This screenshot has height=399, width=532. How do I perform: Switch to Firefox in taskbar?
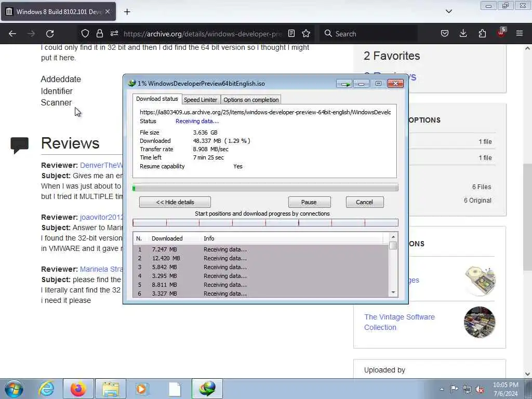78,389
